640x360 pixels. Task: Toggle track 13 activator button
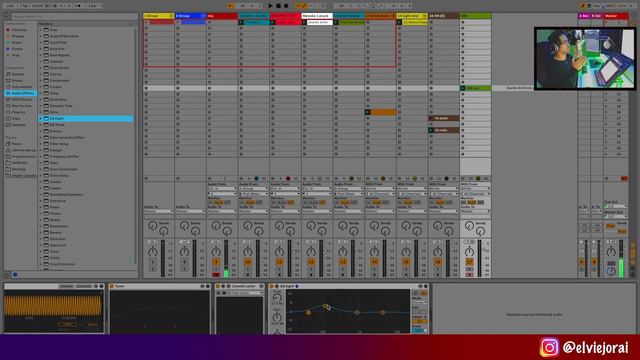343,262
